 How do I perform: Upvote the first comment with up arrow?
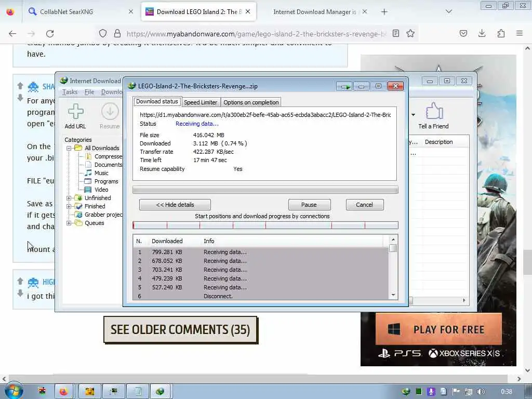[20, 86]
